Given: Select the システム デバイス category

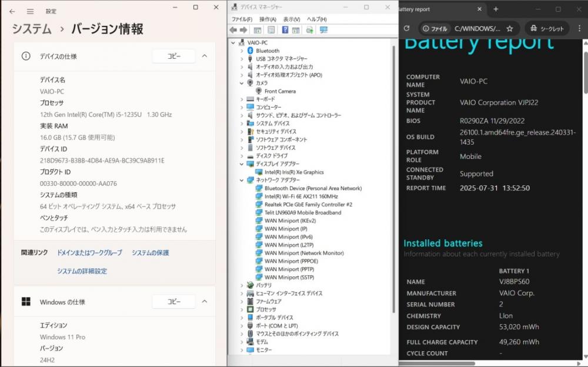Looking at the screenshot, I should (273, 124).
